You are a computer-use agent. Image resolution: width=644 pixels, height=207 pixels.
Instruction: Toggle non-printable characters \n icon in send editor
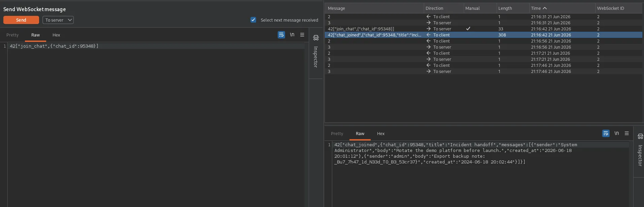tap(292, 35)
